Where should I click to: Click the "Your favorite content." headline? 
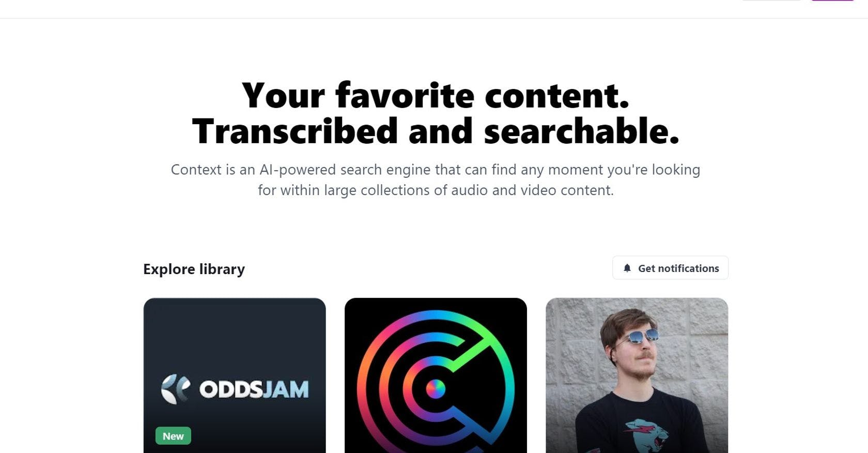[x=436, y=96]
